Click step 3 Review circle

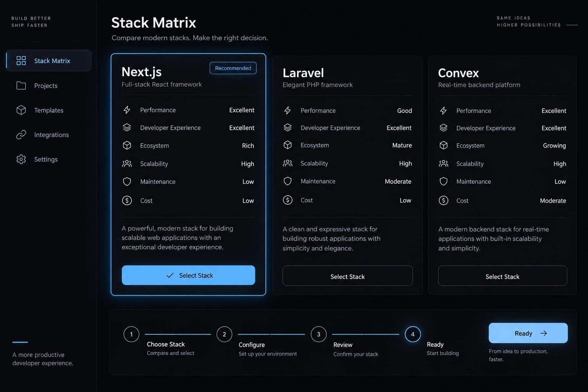pos(318,334)
